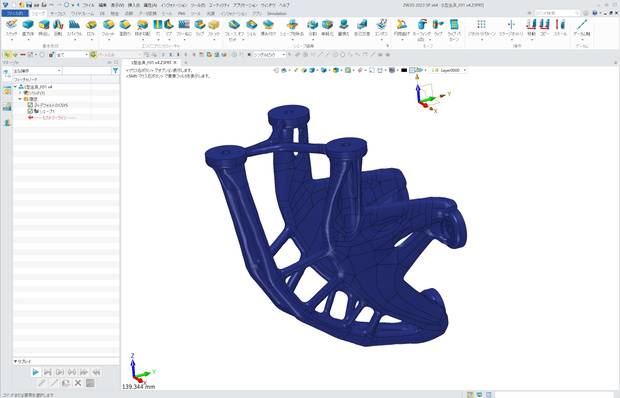Choose the 押出し (Extrude) tool
The height and width of the screenshot is (398, 620).
44,28
